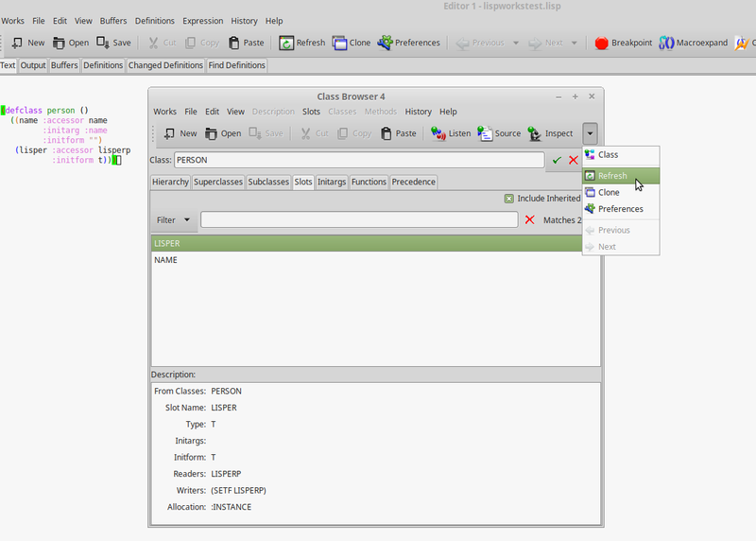Click Macroexpand in editor toolbar
The image size is (756, 541).
pos(667,43)
